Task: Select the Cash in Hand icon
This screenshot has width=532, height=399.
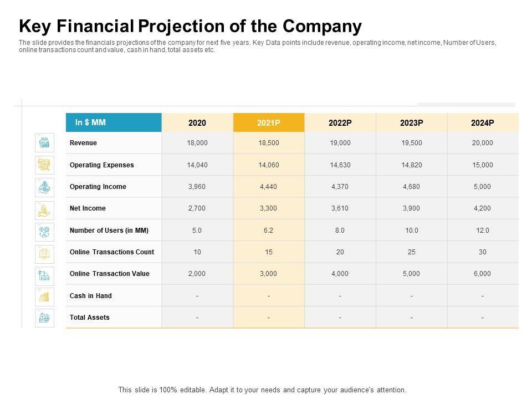Action: pyautogui.click(x=44, y=296)
